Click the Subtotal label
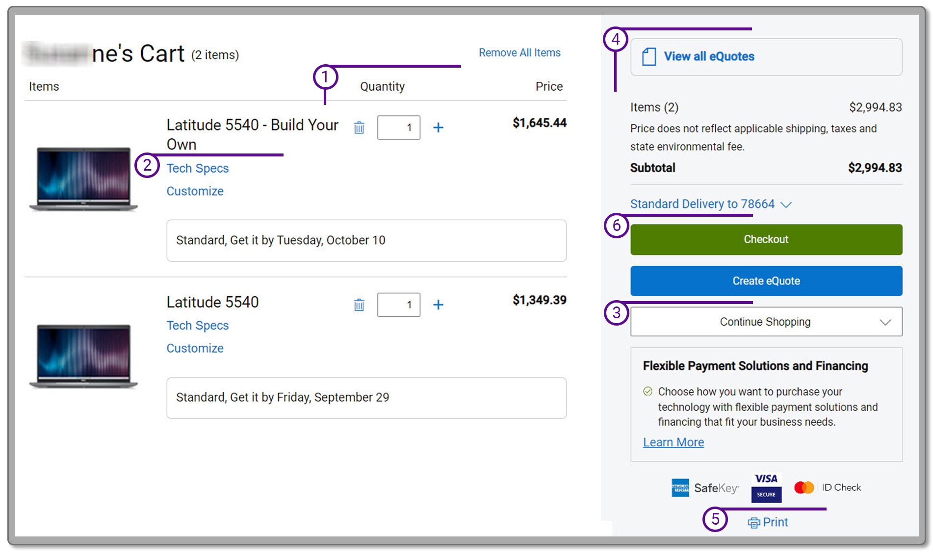 point(653,168)
